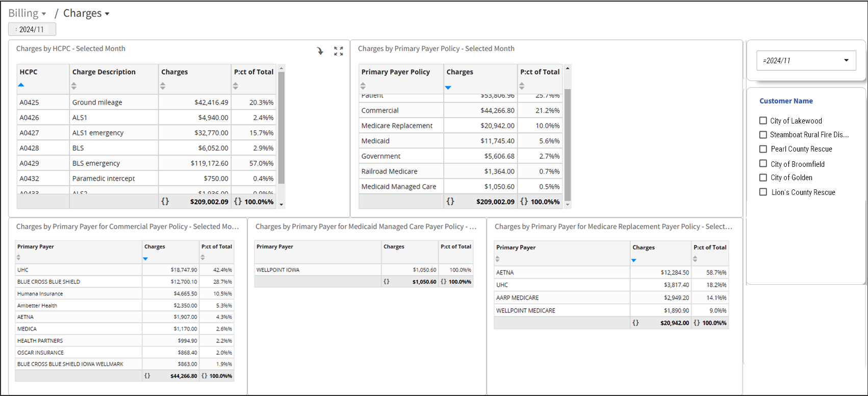Toggle Pearl County Rescue checkbox
The height and width of the screenshot is (396, 868).
(x=763, y=149)
